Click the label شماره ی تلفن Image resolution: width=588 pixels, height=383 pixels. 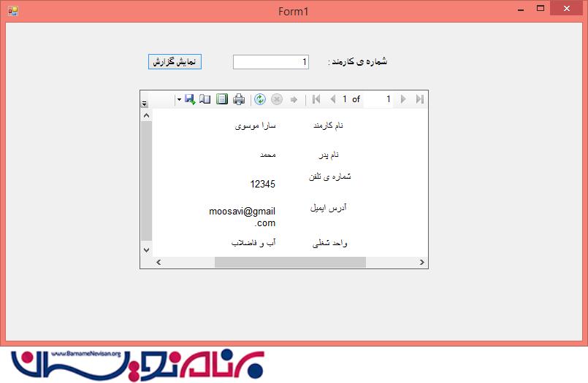pos(330,177)
